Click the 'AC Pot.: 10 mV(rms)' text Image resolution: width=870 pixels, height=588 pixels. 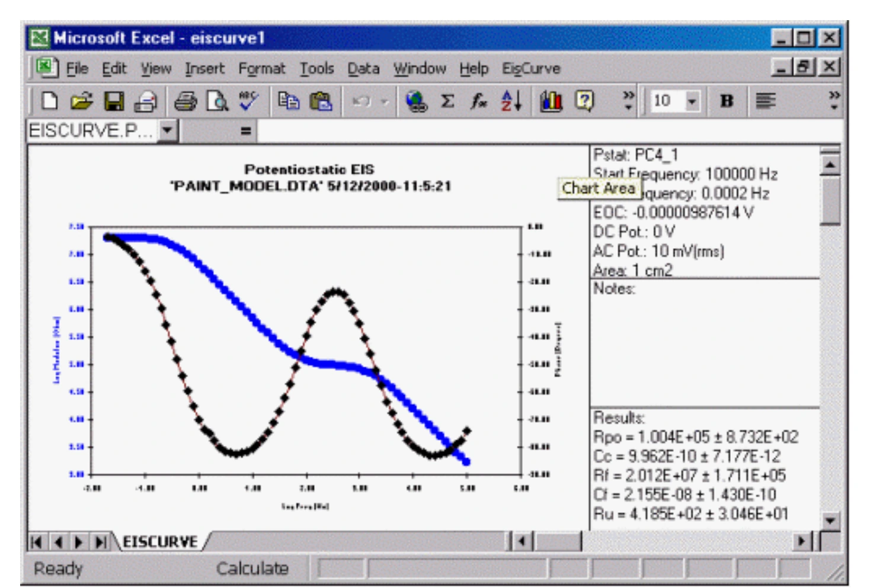[658, 251]
